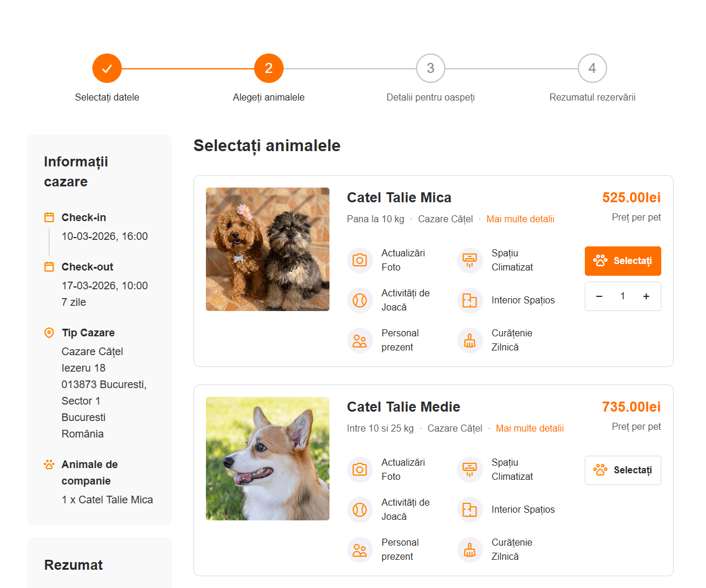The image size is (706, 588).
Task: Jump to step 3 Detalii pentru oaspeți
Action: [431, 69]
